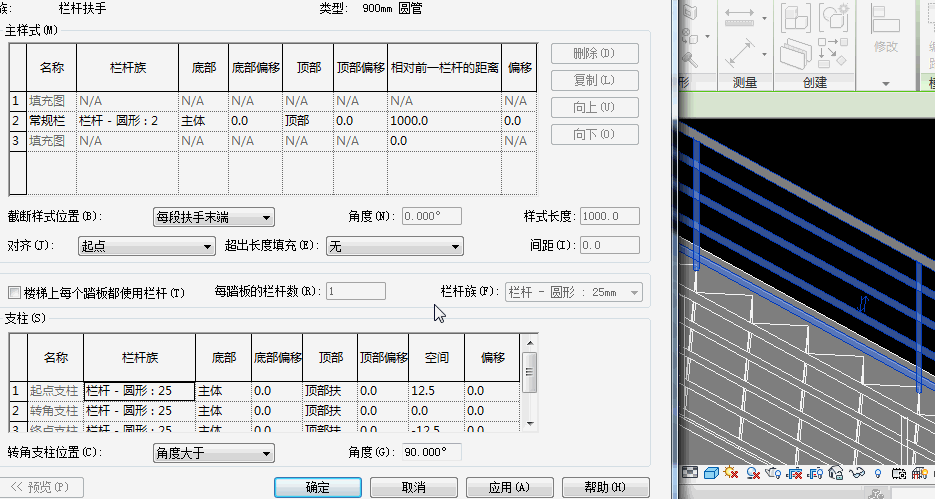Image resolution: width=935 pixels, height=499 pixels.
Task: Select the 12.5 空间 cell
Action: coord(436,391)
